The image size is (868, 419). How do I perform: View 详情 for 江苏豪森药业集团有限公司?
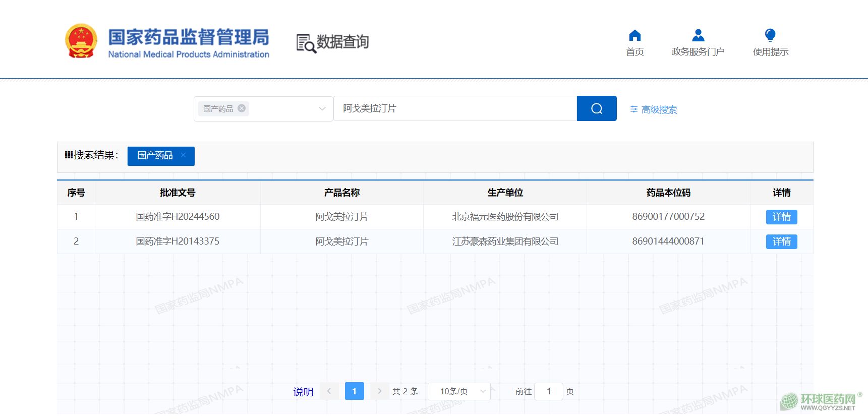pyautogui.click(x=781, y=242)
